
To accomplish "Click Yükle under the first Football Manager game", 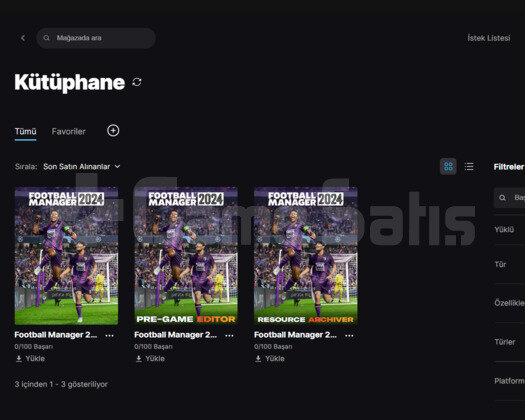I will (30, 359).
